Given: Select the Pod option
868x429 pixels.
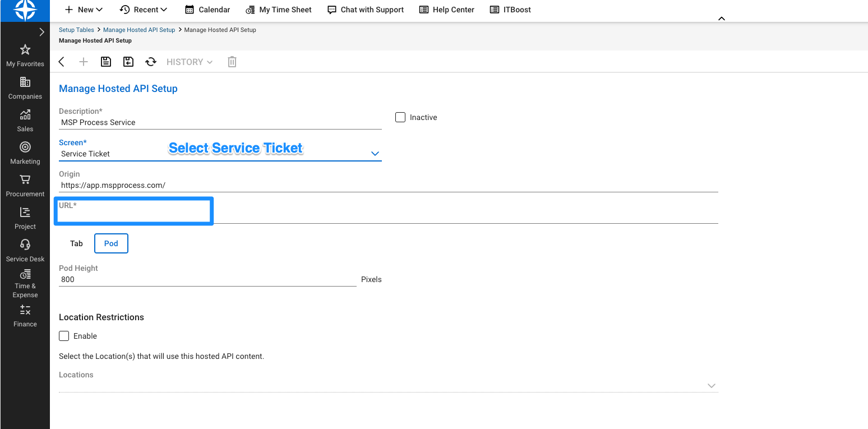Looking at the screenshot, I should click(111, 243).
